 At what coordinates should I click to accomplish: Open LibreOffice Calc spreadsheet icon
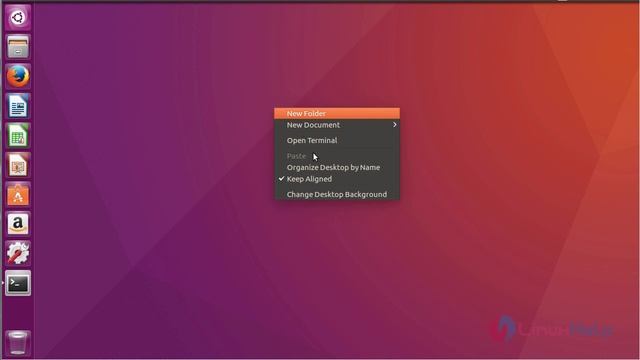tap(18, 136)
